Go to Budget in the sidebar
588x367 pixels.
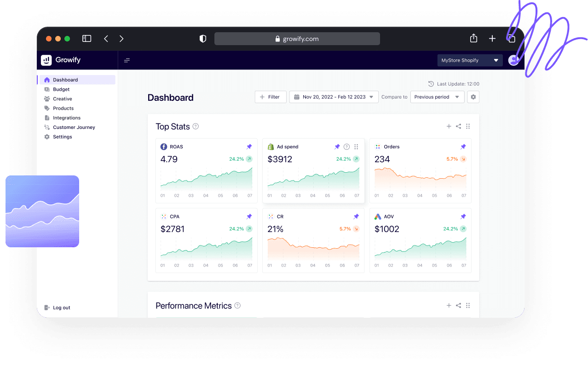61,89
